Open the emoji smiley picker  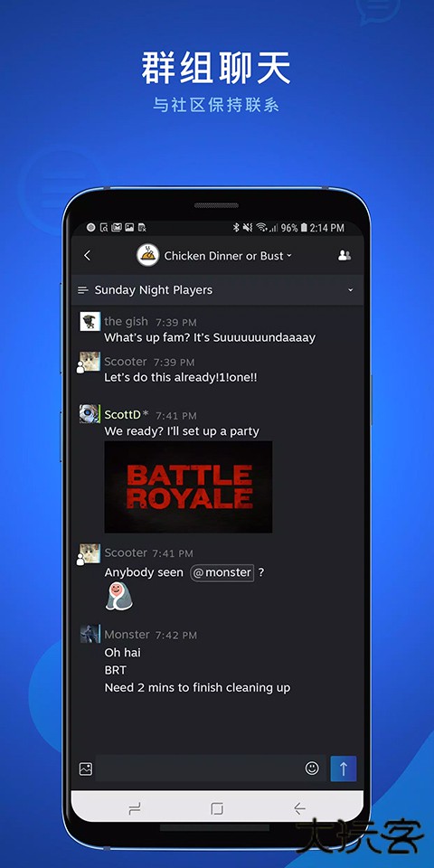pyautogui.click(x=312, y=768)
